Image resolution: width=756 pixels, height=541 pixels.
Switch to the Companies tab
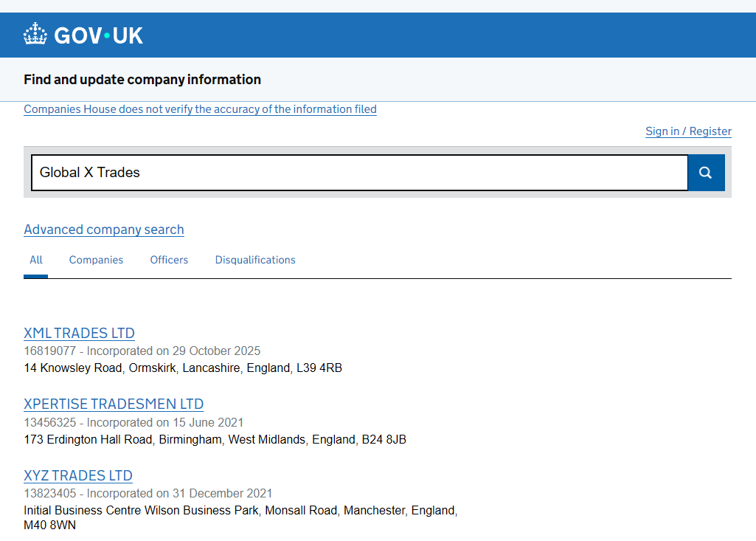pyautogui.click(x=96, y=260)
